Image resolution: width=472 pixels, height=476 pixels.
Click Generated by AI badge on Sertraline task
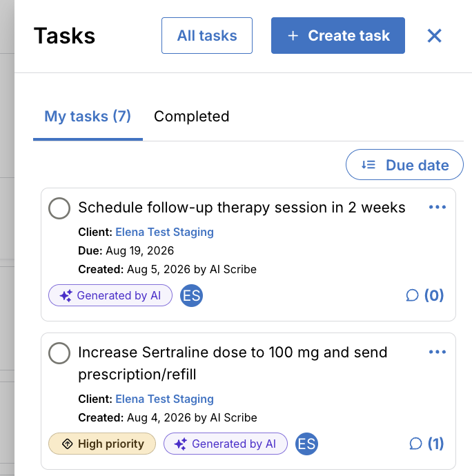click(x=226, y=444)
